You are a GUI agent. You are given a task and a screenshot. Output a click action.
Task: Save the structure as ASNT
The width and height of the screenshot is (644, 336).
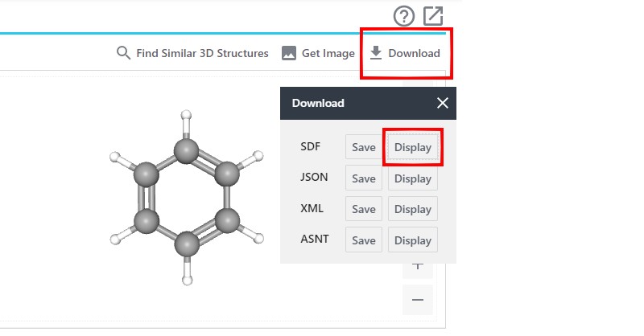364,240
